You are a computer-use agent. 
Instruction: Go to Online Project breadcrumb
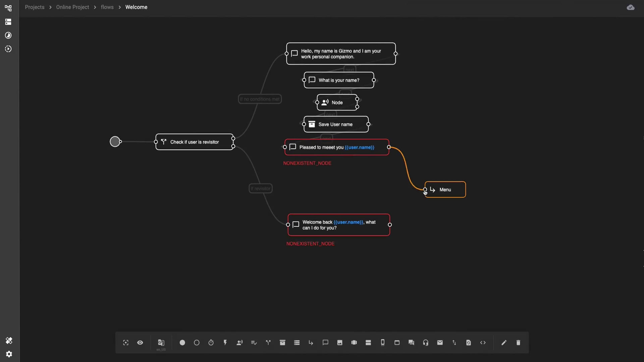(x=72, y=7)
